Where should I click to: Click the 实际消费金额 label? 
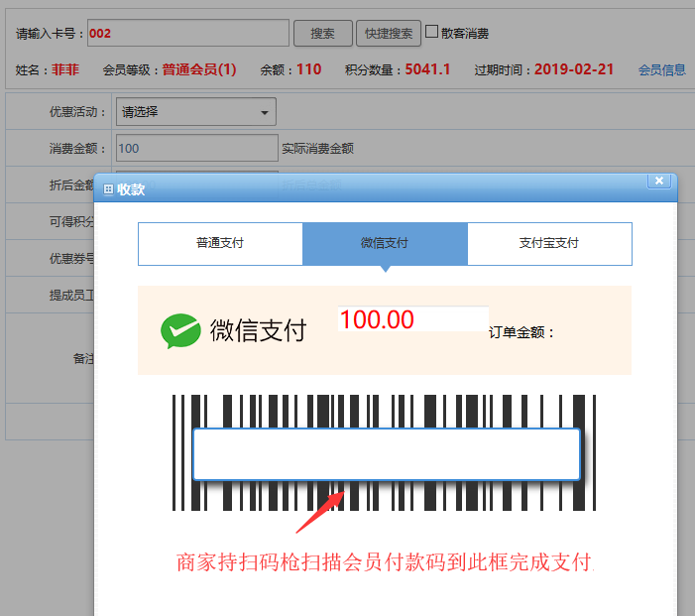(x=317, y=149)
